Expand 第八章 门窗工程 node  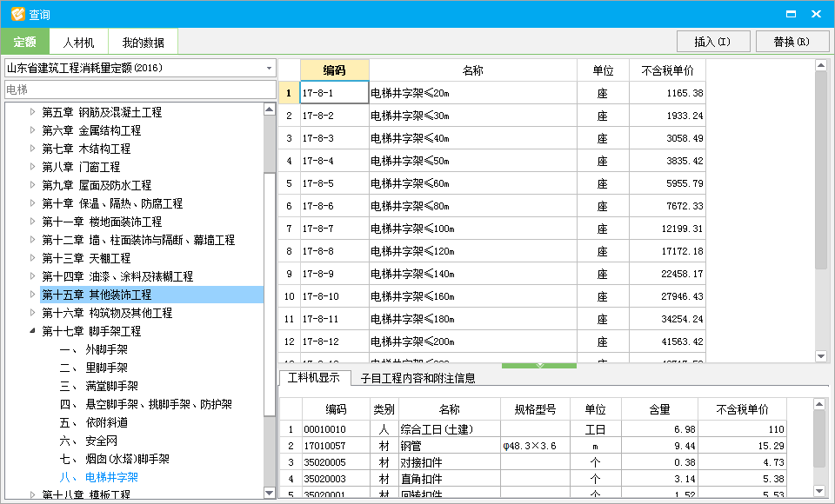33,167
